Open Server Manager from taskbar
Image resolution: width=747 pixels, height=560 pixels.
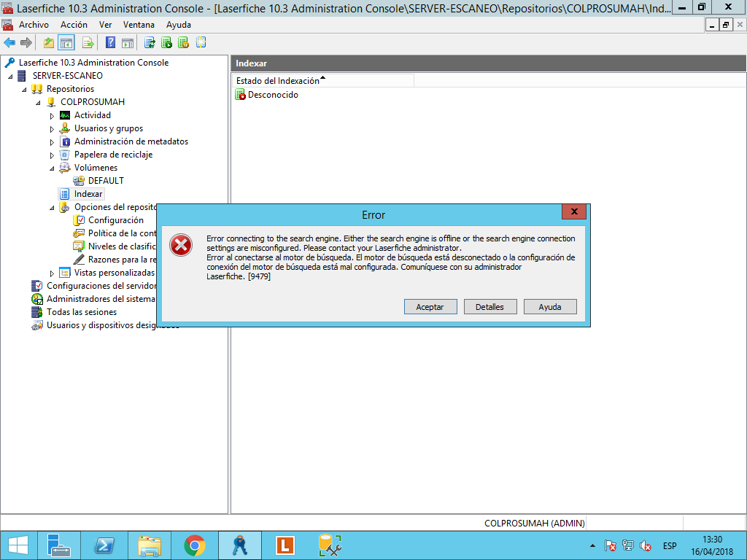[60, 545]
